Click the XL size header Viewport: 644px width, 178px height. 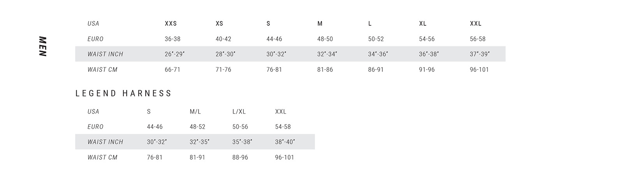422,23
